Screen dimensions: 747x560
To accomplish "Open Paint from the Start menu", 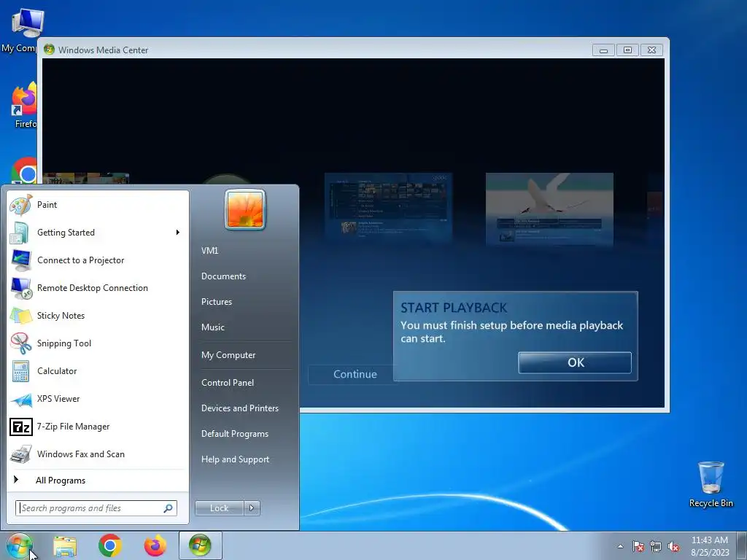I will click(x=98, y=205).
